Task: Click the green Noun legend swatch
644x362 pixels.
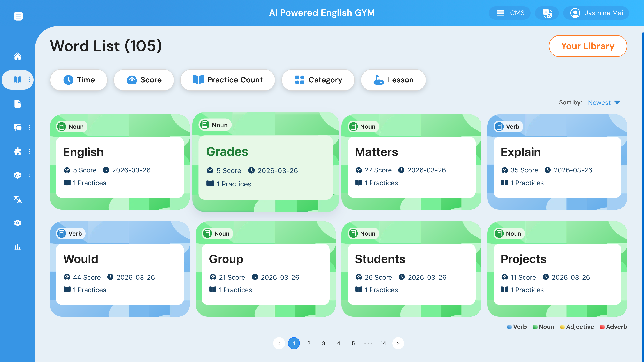Action: (535, 327)
